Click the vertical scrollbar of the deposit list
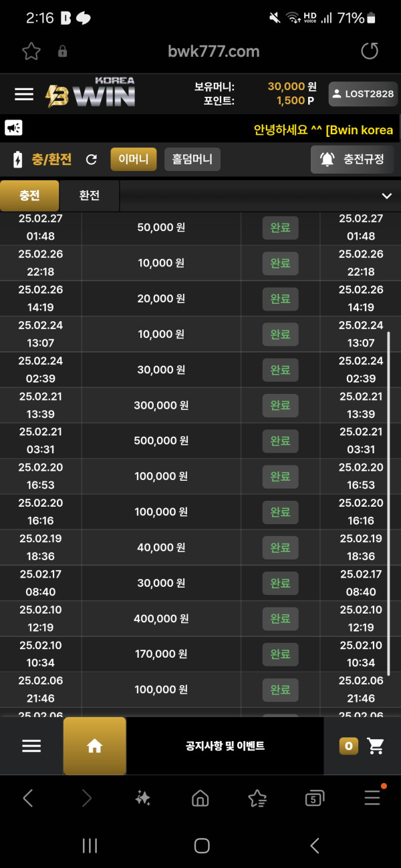401x868 pixels. click(x=388, y=501)
